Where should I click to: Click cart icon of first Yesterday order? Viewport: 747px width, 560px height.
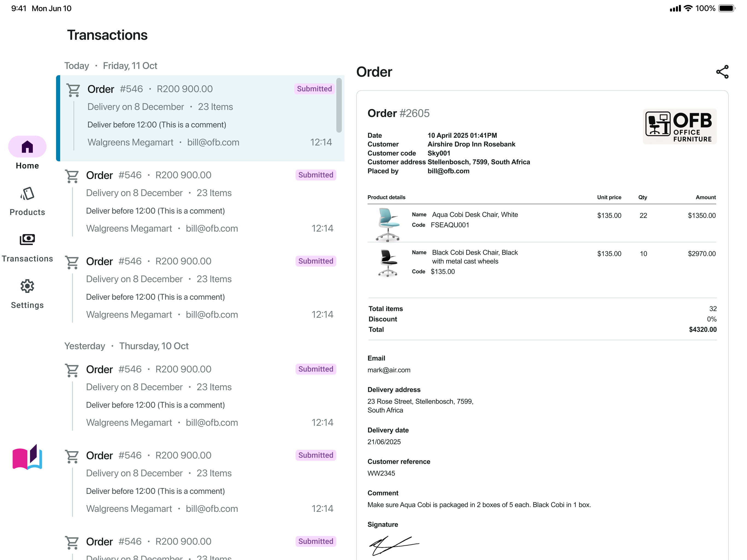click(x=72, y=371)
